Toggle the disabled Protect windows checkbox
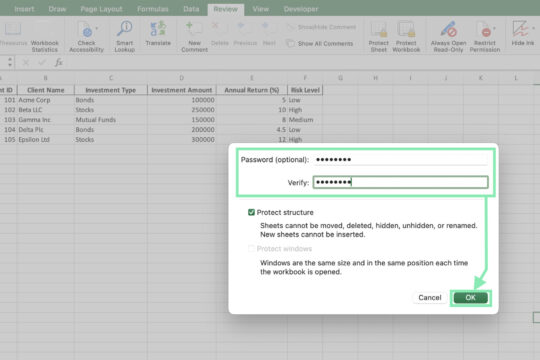540x360 pixels. click(251, 248)
